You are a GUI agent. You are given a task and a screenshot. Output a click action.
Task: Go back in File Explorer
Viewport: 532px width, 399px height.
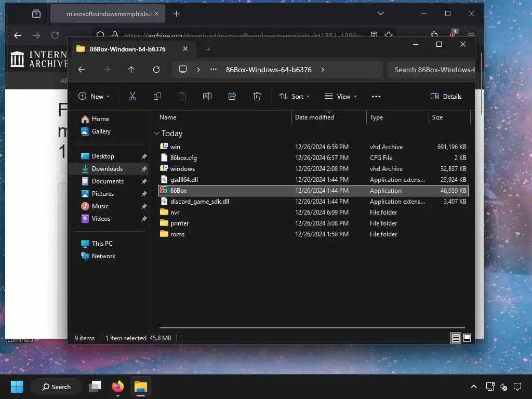point(82,70)
